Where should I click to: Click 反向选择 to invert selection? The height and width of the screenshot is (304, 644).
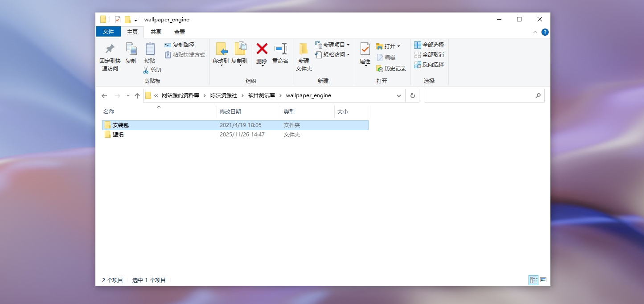click(429, 64)
